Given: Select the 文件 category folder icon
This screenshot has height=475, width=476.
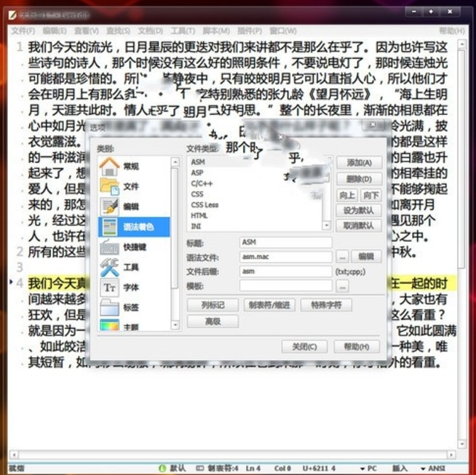Looking at the screenshot, I should (x=109, y=186).
